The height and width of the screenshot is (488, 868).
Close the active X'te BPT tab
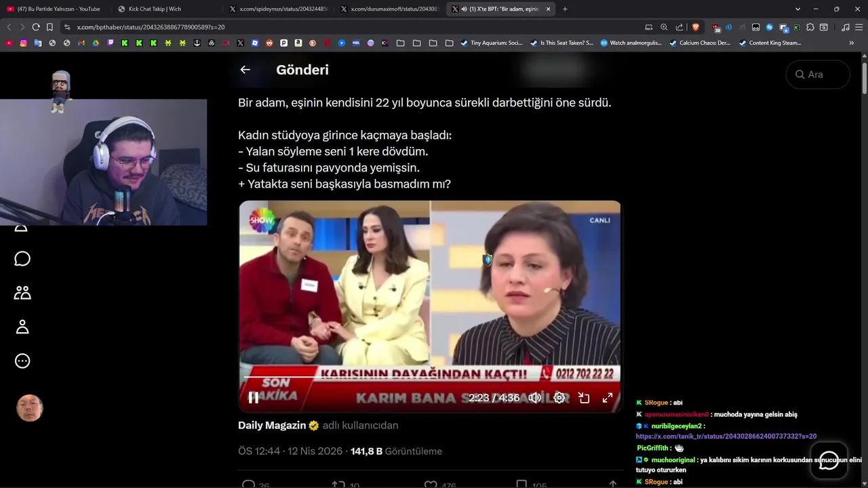click(547, 9)
